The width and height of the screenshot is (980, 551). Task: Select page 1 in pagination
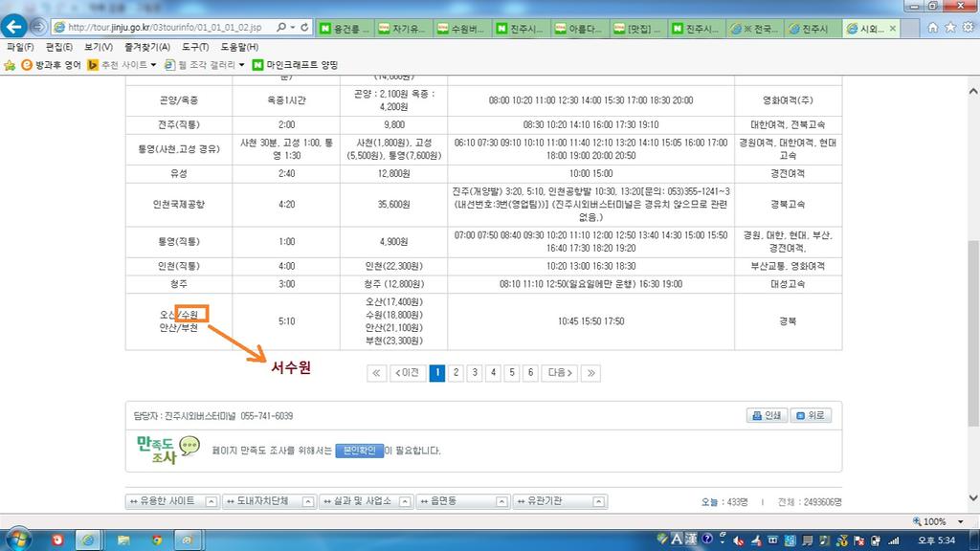pos(437,373)
